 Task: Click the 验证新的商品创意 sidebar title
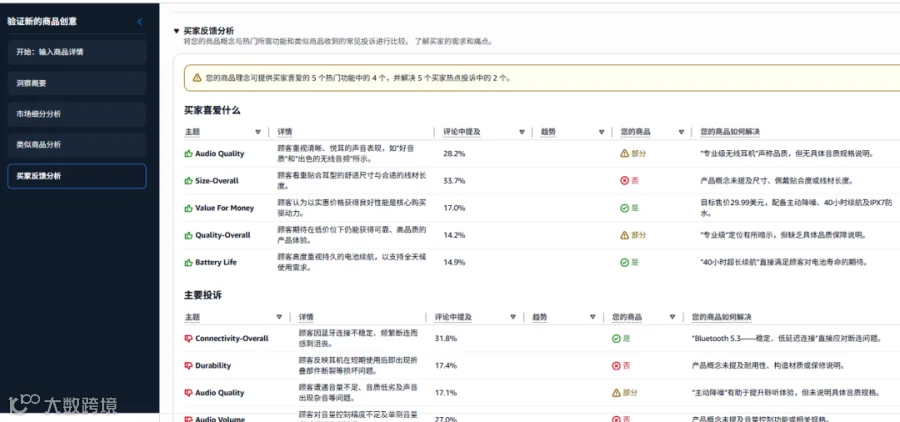click(42, 22)
